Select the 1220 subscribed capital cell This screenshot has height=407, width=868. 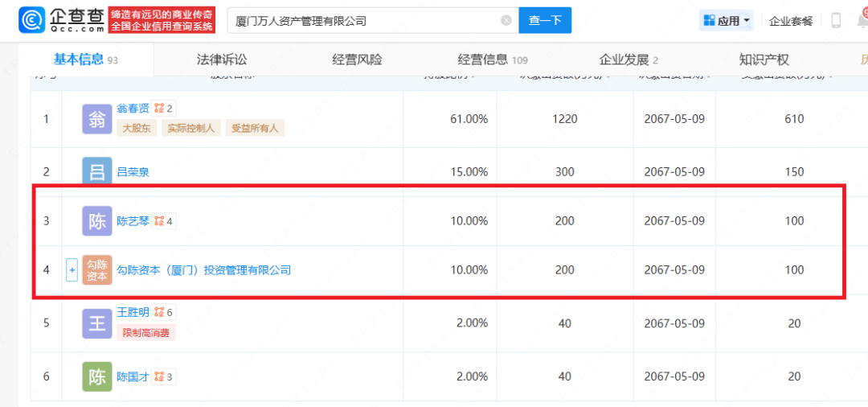click(565, 118)
